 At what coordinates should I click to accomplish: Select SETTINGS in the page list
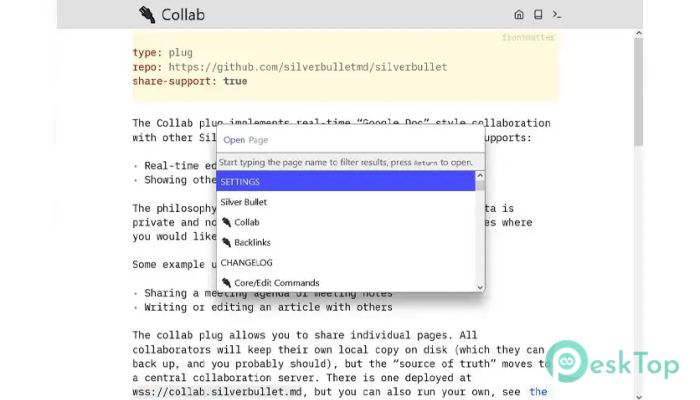(346, 182)
